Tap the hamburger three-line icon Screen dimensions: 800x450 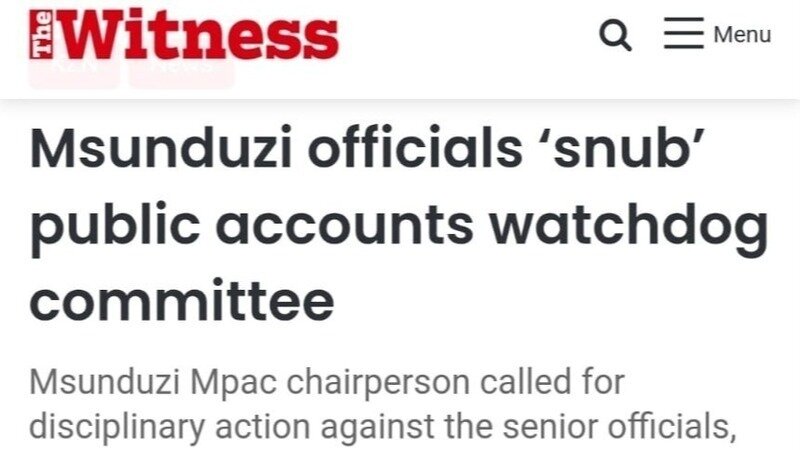[x=684, y=35]
